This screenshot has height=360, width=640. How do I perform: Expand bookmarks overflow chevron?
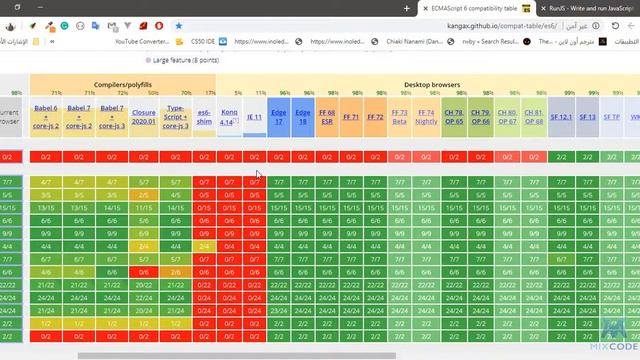coord(52,42)
